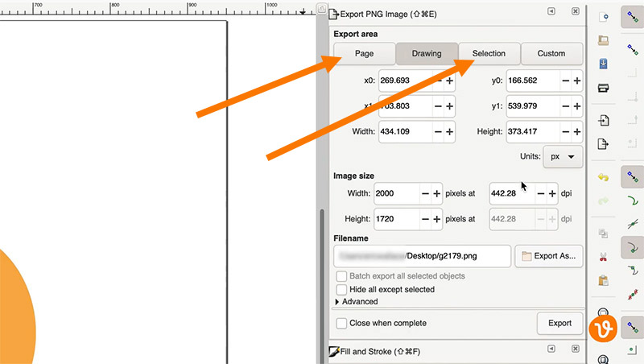644x364 pixels.
Task: Open the Units px dropdown
Action: tap(563, 156)
